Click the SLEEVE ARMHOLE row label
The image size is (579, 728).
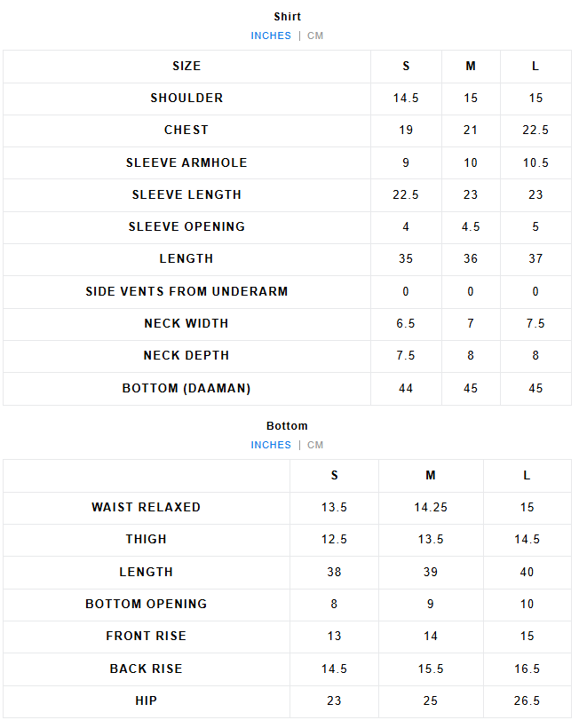(186, 162)
